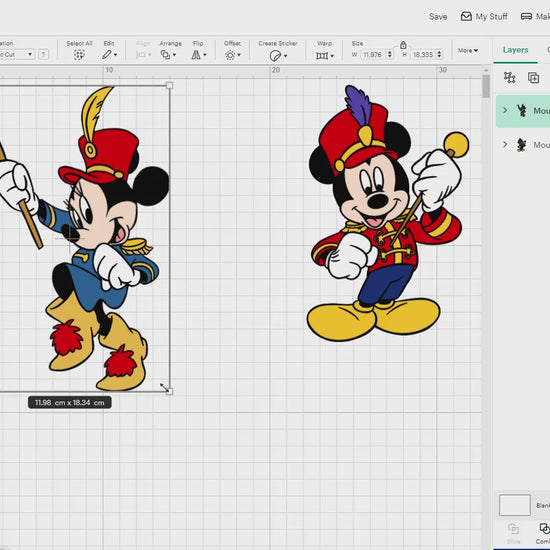Open the Arrange options icon
Image resolution: width=550 pixels, height=550 pixels.
tap(165, 55)
